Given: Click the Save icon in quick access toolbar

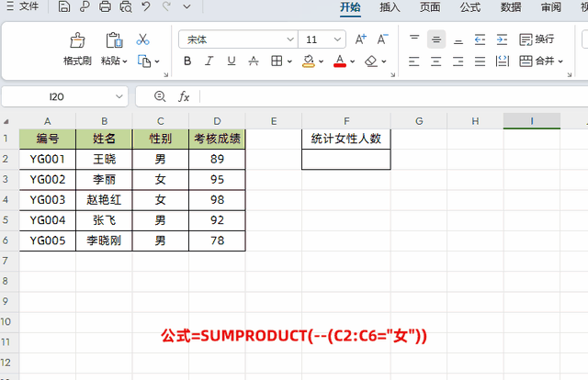Looking at the screenshot, I should 64,6.
